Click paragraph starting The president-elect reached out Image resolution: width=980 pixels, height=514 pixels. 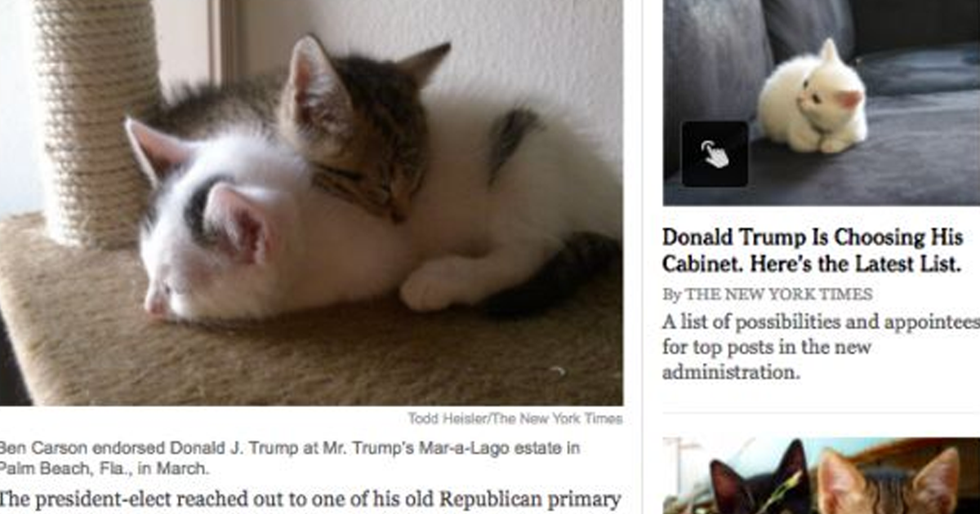tap(310, 499)
